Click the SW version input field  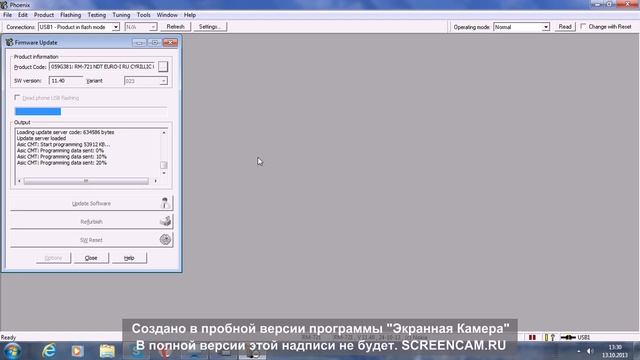[66, 81]
